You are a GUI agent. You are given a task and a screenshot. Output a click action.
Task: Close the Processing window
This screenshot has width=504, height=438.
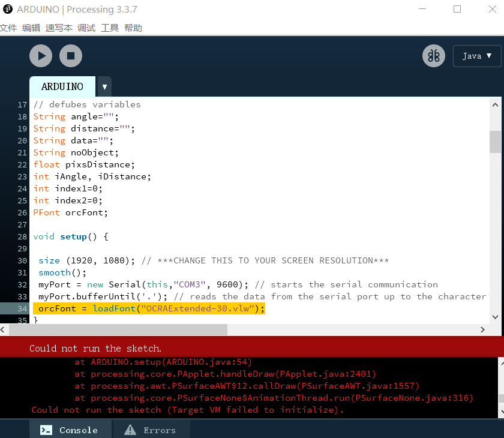tap(493, 9)
